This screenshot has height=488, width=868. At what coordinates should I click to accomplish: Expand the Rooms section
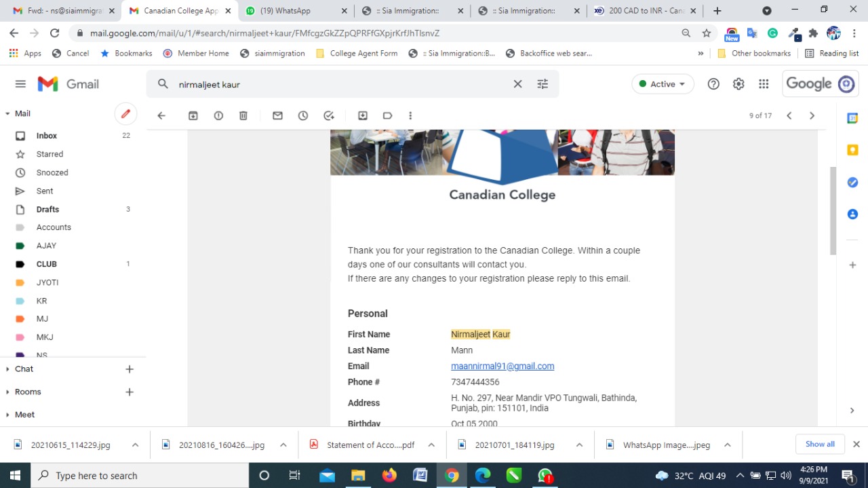click(x=7, y=392)
